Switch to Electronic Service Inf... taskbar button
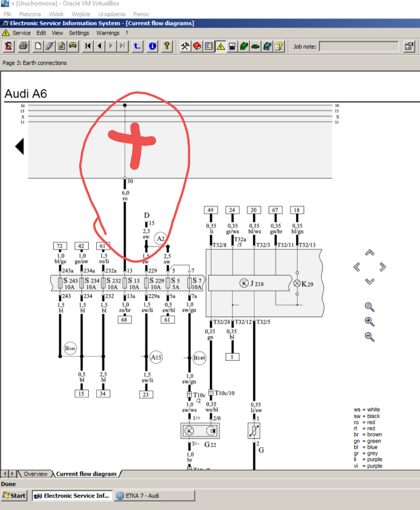Viewport: 420px width, 510px height. (x=72, y=496)
